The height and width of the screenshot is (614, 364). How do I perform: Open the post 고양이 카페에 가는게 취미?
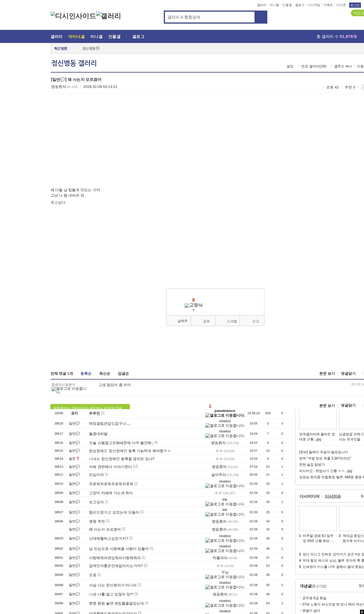coord(111,493)
